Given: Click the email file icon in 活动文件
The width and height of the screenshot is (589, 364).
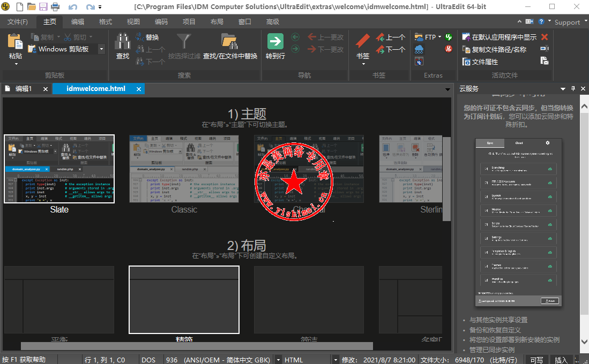Looking at the screenshot, I should point(545,61).
